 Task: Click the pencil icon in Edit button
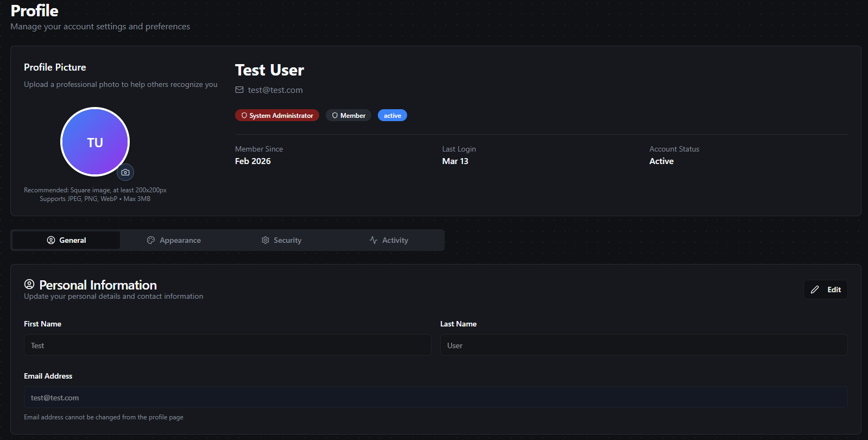coord(815,290)
